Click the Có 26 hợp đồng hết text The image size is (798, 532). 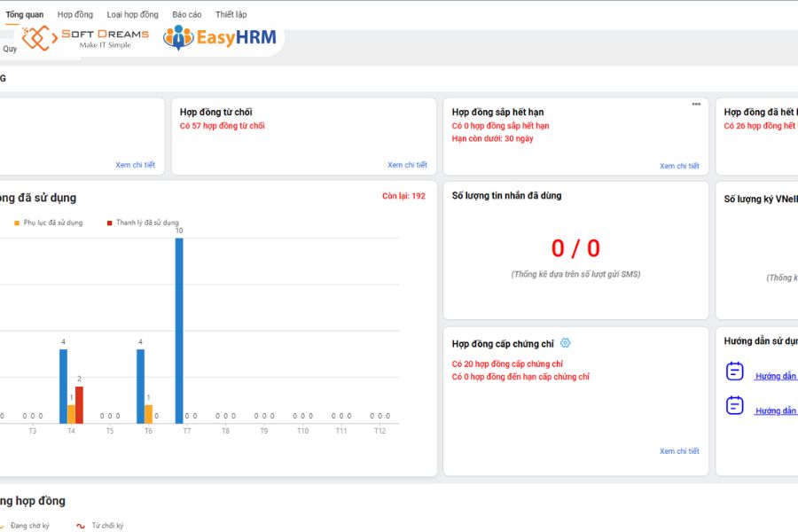(x=761, y=126)
